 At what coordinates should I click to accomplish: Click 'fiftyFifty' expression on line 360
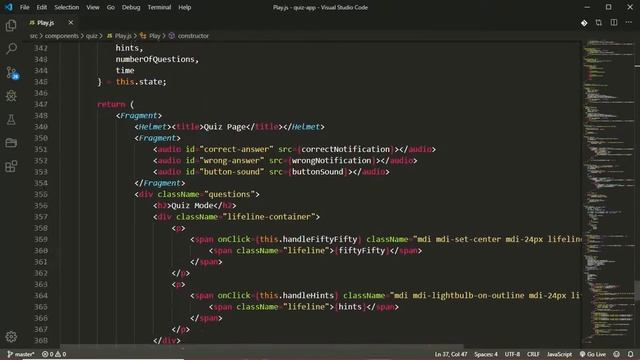pos(362,251)
